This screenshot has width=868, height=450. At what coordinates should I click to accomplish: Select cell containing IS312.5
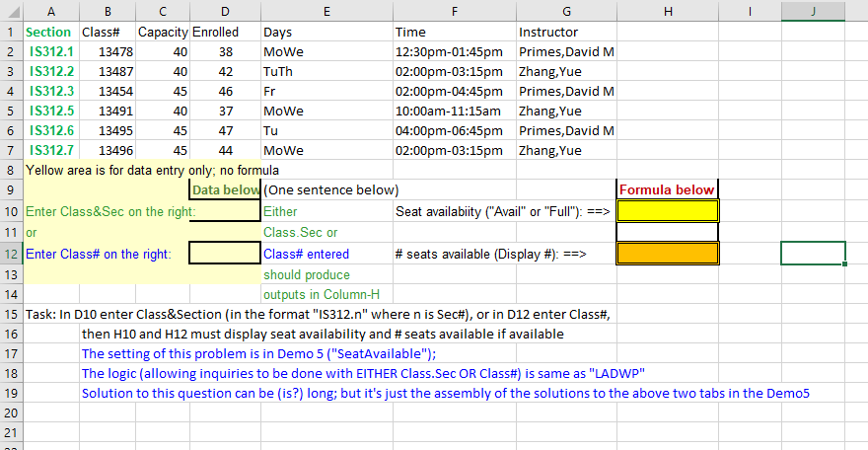pos(51,111)
